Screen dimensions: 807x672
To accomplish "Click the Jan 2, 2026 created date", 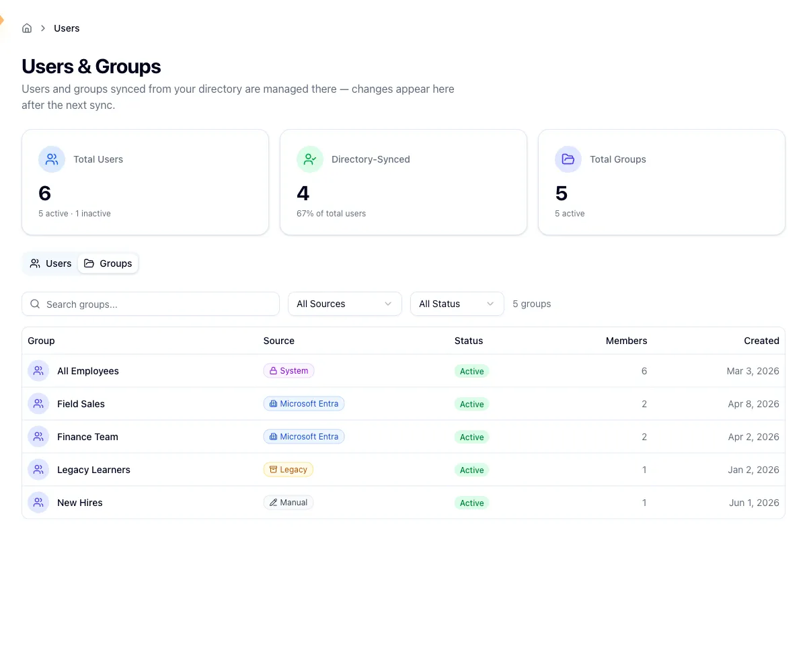I will click(753, 470).
